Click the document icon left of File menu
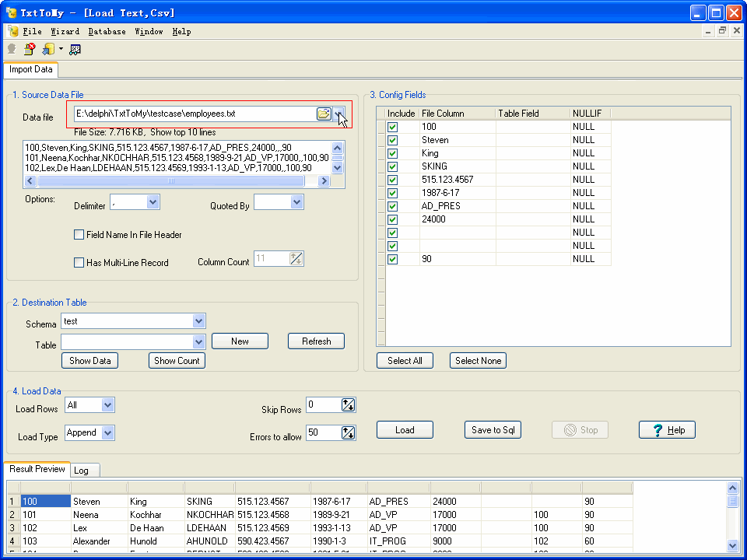 coord(13,31)
